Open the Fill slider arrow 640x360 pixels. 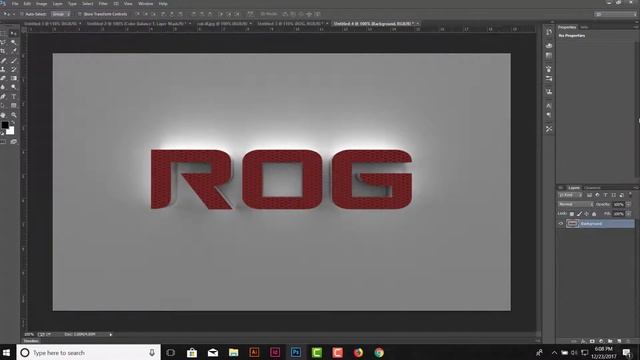[x=629, y=213]
